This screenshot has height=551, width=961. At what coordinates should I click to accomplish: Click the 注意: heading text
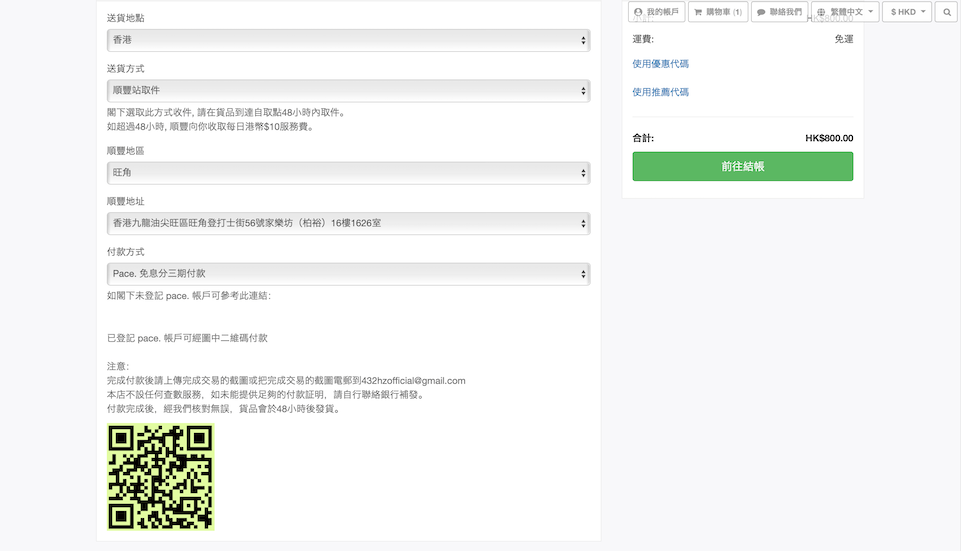118,366
